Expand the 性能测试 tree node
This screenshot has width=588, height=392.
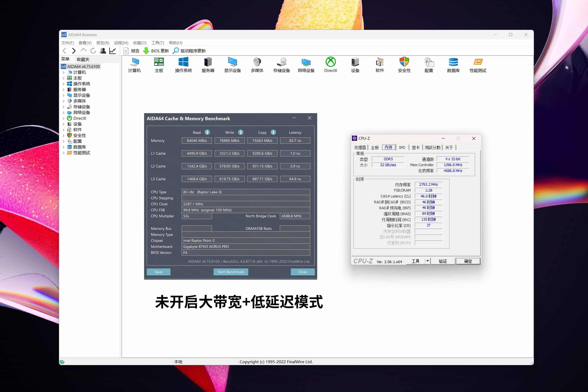pyautogui.click(x=64, y=153)
